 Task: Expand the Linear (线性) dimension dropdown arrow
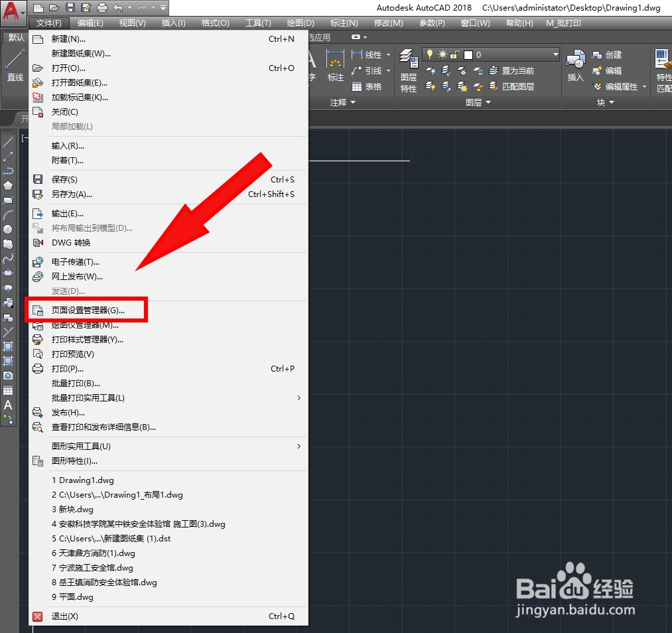388,55
